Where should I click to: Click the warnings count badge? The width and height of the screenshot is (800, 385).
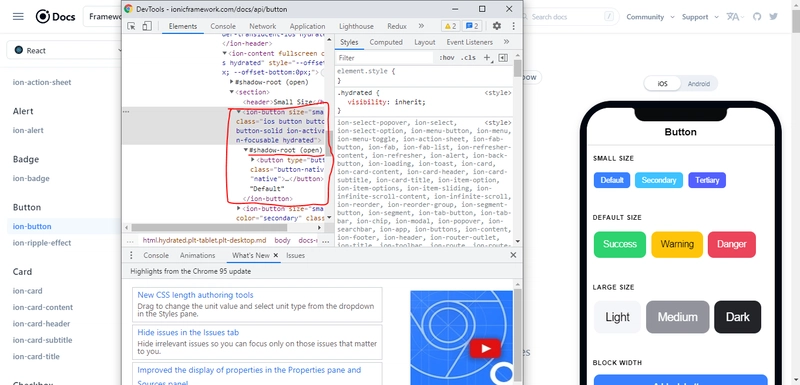[x=451, y=26]
